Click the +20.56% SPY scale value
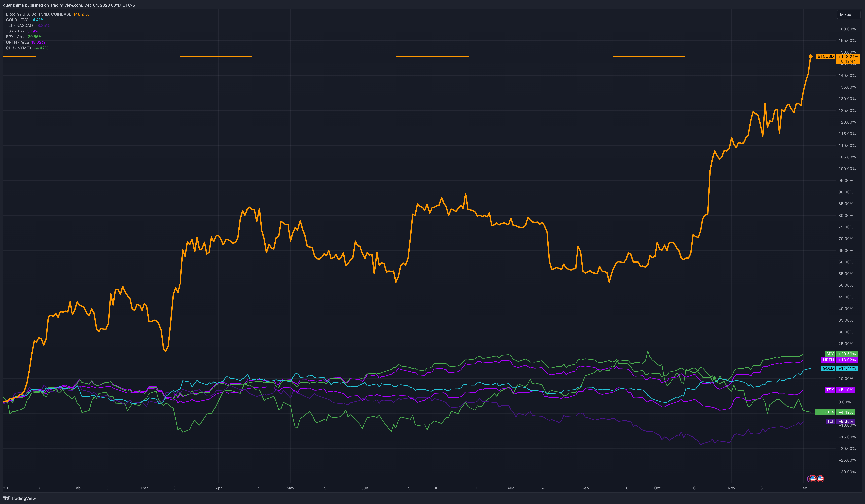Image resolution: width=865 pixels, height=504 pixels. point(847,354)
